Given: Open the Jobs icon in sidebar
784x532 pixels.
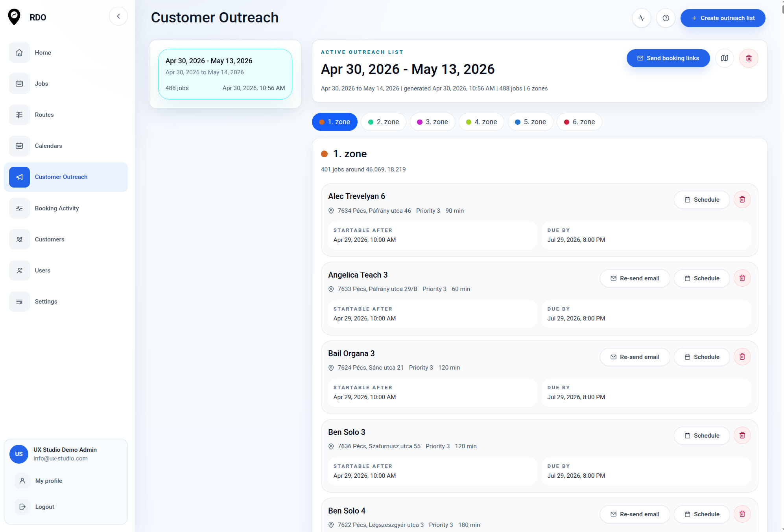Looking at the screenshot, I should click(19, 84).
